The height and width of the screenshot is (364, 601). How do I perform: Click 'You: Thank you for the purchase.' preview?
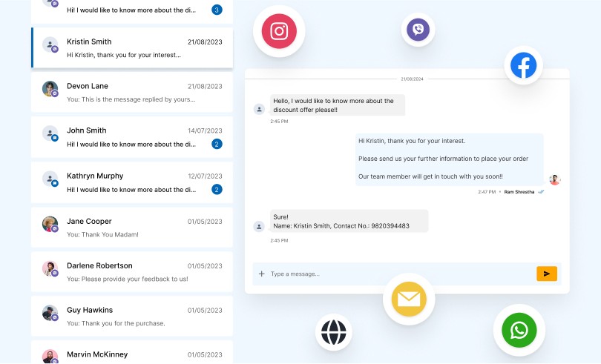116,323
